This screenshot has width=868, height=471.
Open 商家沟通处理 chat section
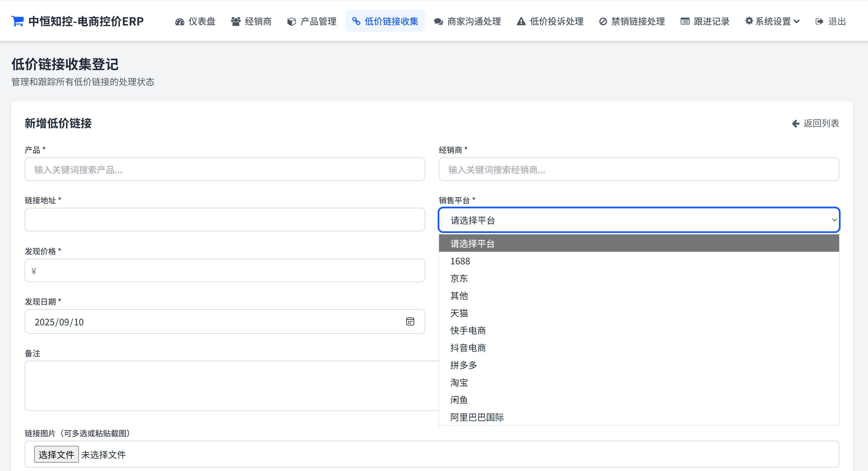coord(467,21)
